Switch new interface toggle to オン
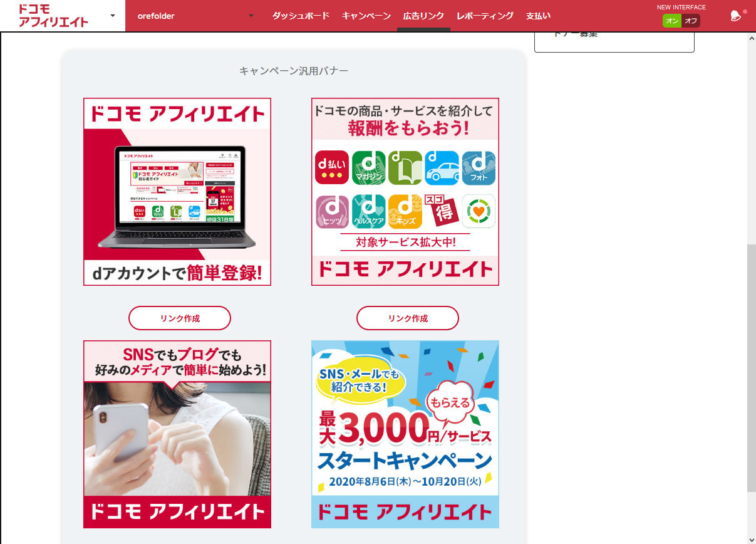The image size is (756, 544). (672, 21)
